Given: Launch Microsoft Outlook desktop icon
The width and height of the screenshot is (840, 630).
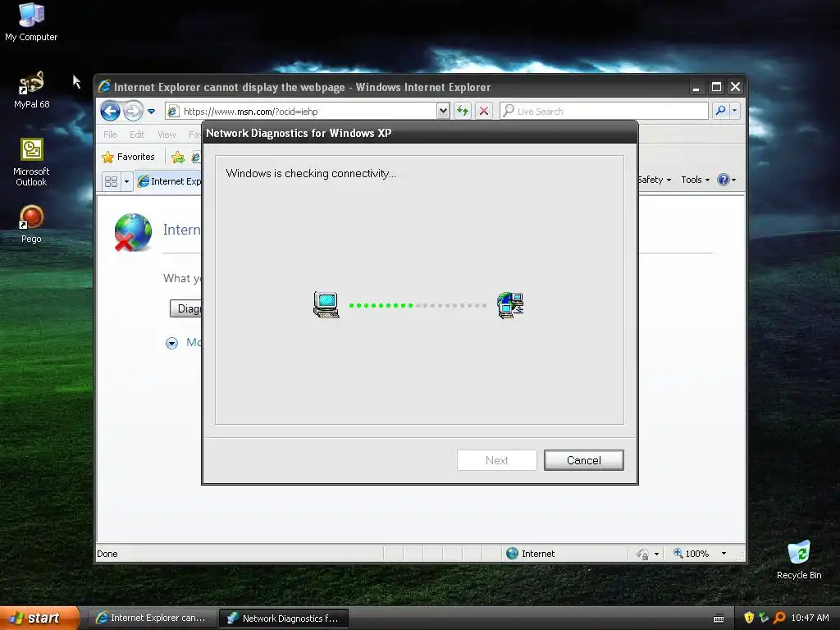Looking at the screenshot, I should tap(31, 162).
